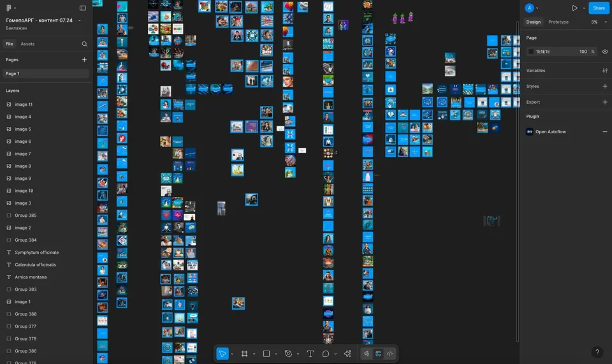
Task: Expand shape tools options chevron
Action: pyautogui.click(x=276, y=354)
